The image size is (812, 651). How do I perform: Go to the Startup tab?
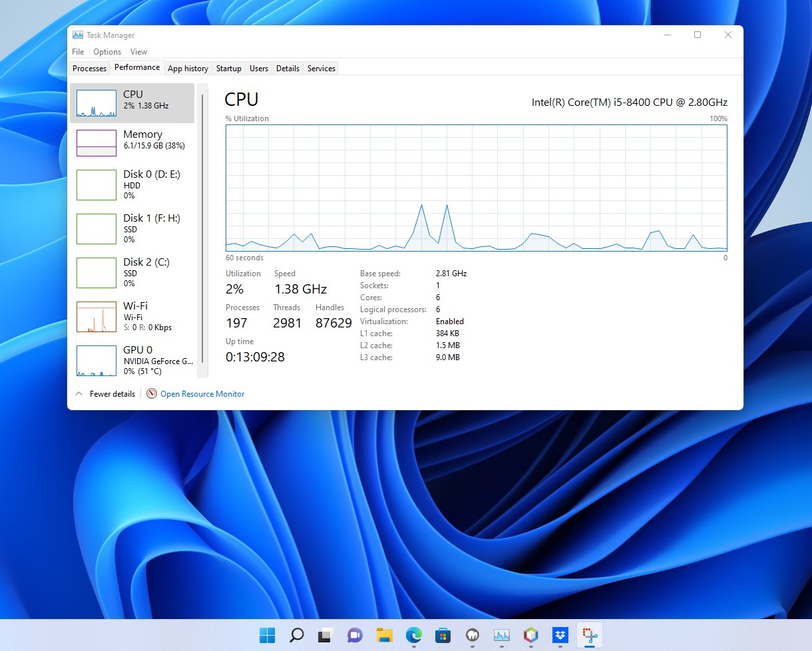(228, 68)
